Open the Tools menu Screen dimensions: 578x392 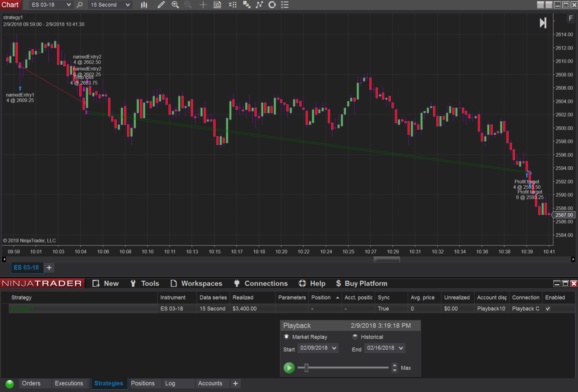tap(144, 283)
